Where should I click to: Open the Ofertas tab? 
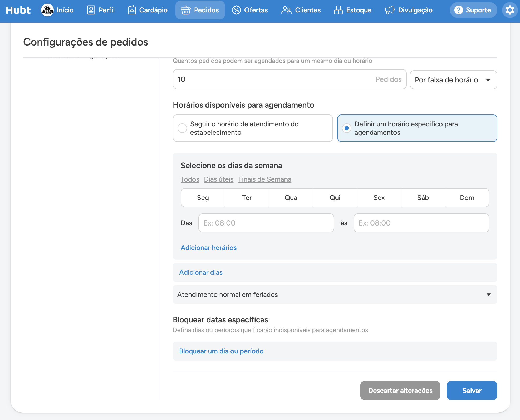point(250,10)
